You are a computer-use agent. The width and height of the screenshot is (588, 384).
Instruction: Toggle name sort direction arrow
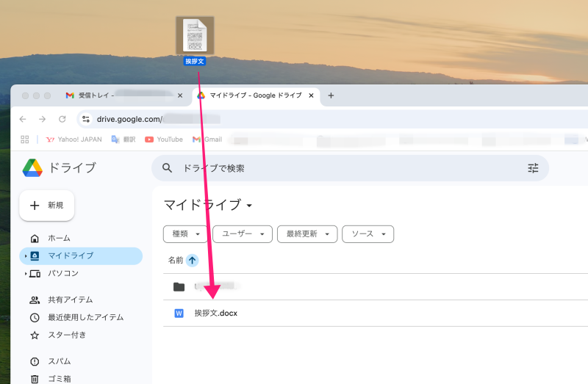tap(193, 260)
